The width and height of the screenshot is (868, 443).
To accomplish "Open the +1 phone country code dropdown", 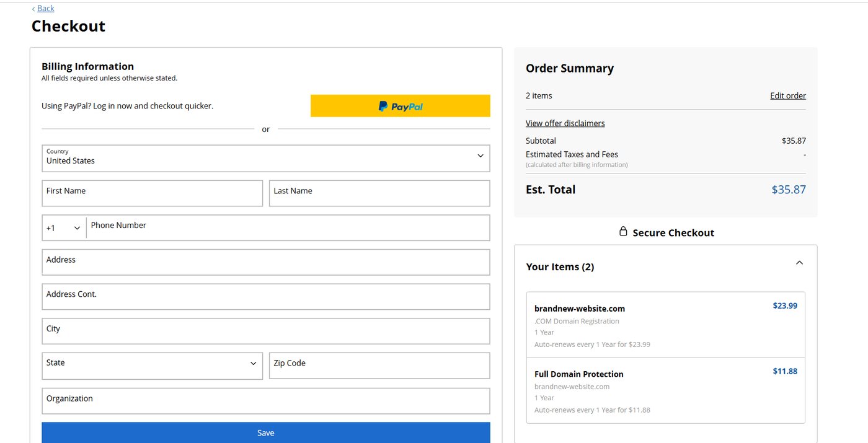I will tap(64, 228).
